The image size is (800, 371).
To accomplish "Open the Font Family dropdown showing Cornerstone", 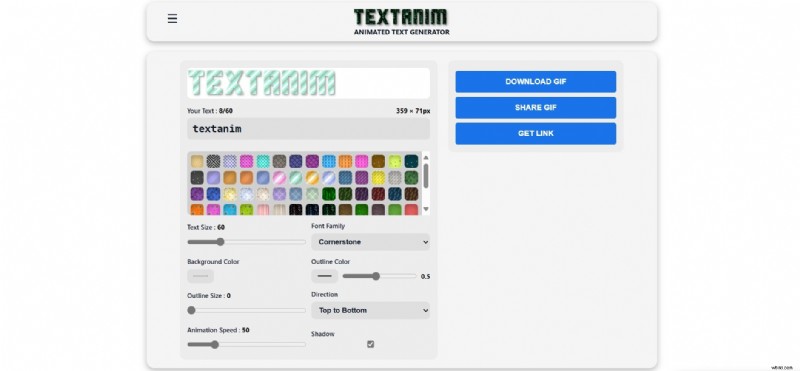I will click(x=370, y=242).
